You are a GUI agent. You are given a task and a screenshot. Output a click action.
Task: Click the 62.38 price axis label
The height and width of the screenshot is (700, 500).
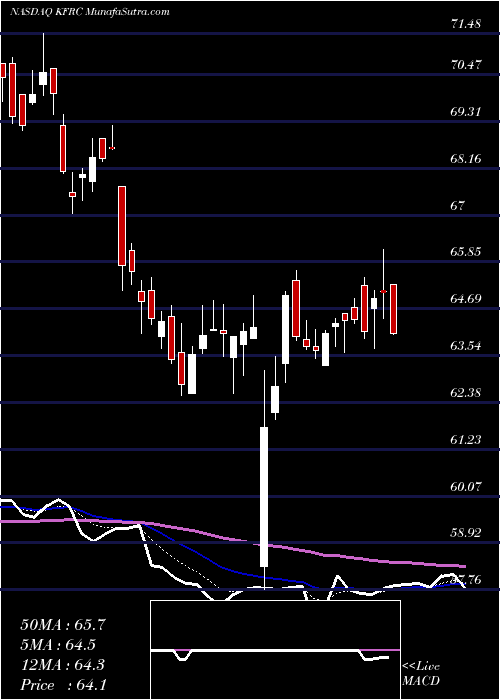[x=466, y=393]
